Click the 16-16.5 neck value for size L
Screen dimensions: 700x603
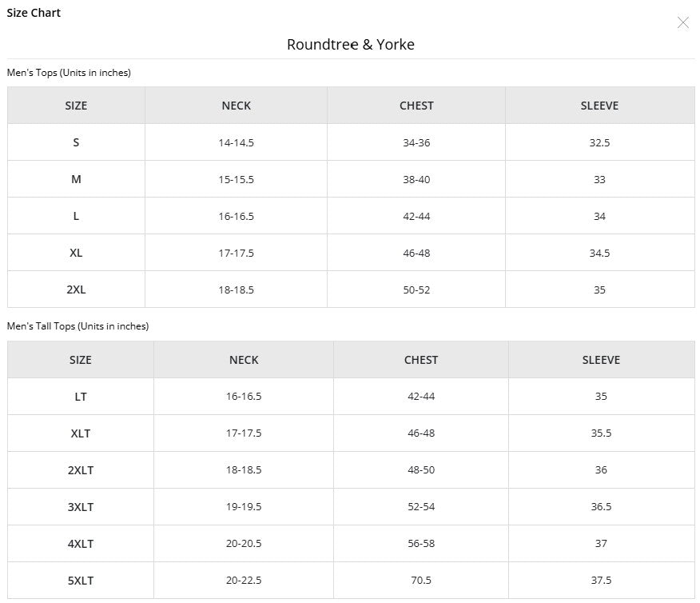pyautogui.click(x=237, y=216)
